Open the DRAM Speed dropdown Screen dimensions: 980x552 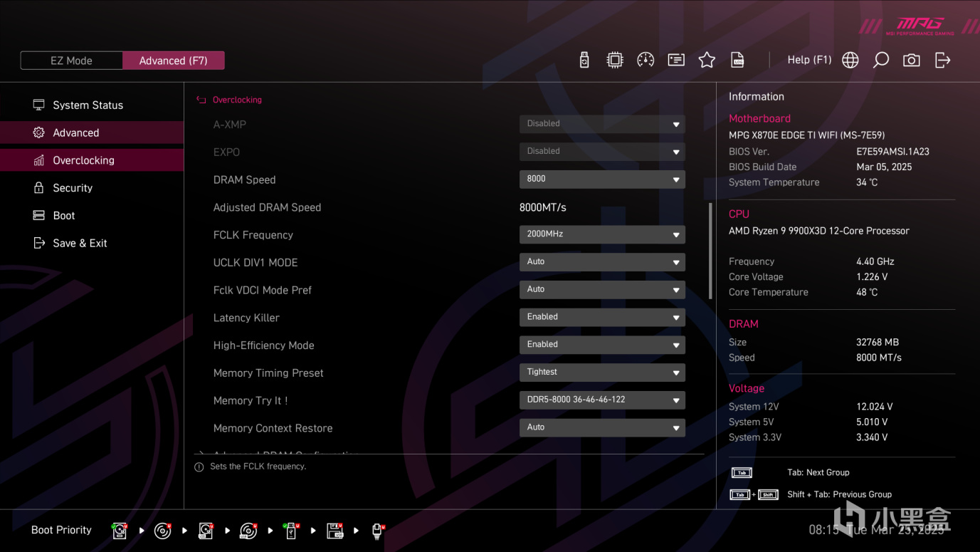tap(602, 179)
